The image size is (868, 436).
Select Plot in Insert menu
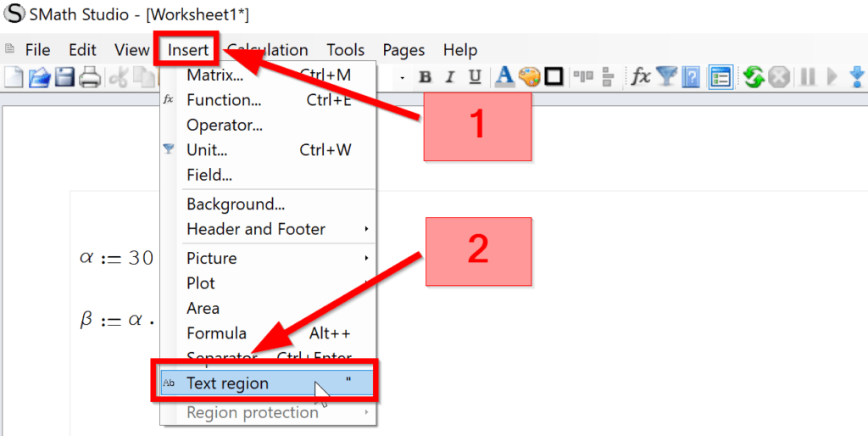(269, 283)
